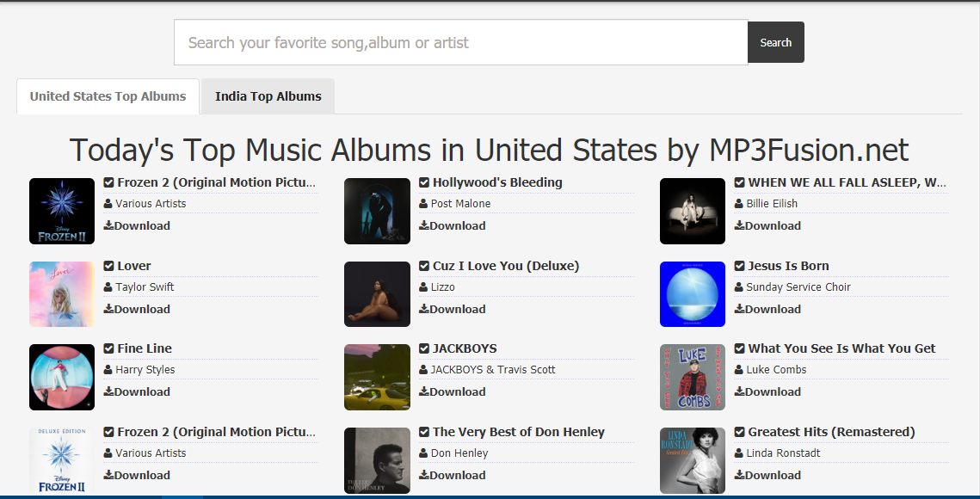Click the Lover album cover thumbnail
Image resolution: width=980 pixels, height=499 pixels.
point(62,294)
